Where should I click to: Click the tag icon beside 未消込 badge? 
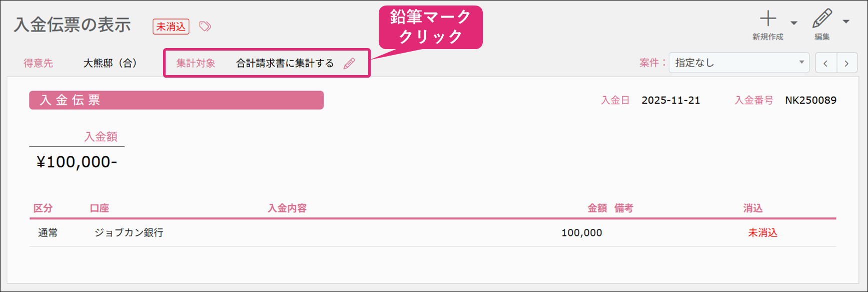[205, 27]
